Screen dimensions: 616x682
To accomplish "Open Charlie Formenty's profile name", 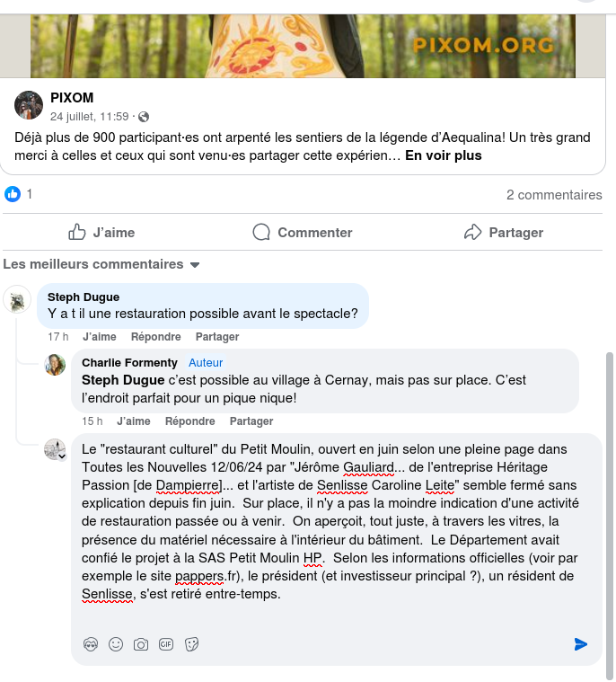I will (129, 363).
